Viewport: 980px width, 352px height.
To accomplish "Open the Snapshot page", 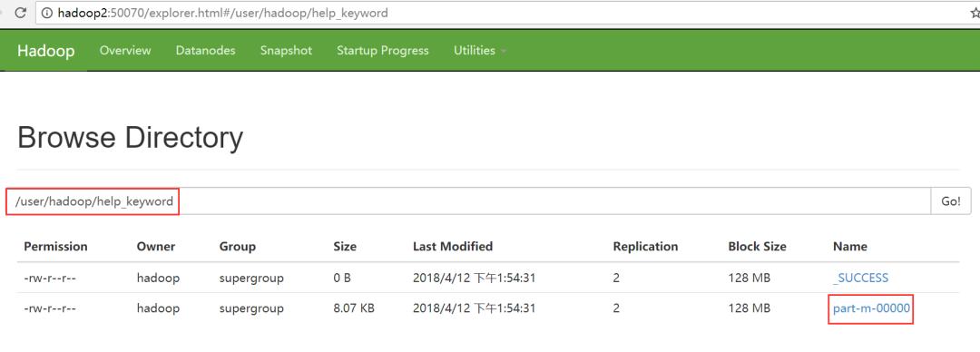I will pos(286,51).
